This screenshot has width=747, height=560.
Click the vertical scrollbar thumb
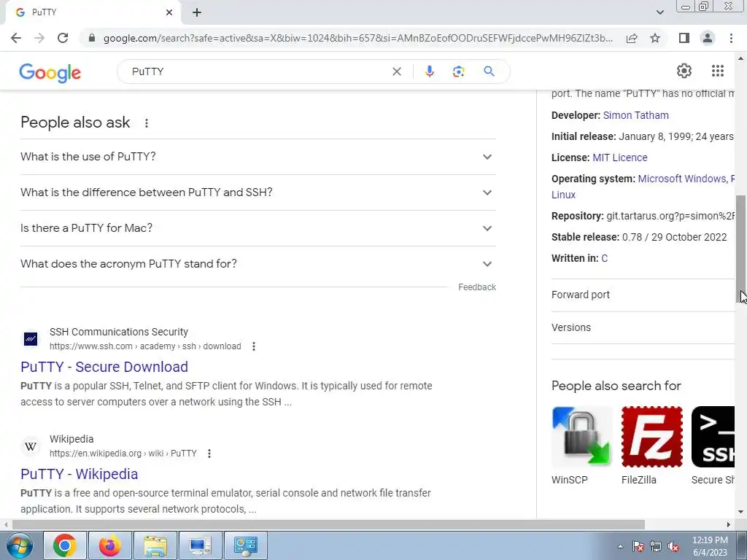pyautogui.click(x=741, y=249)
